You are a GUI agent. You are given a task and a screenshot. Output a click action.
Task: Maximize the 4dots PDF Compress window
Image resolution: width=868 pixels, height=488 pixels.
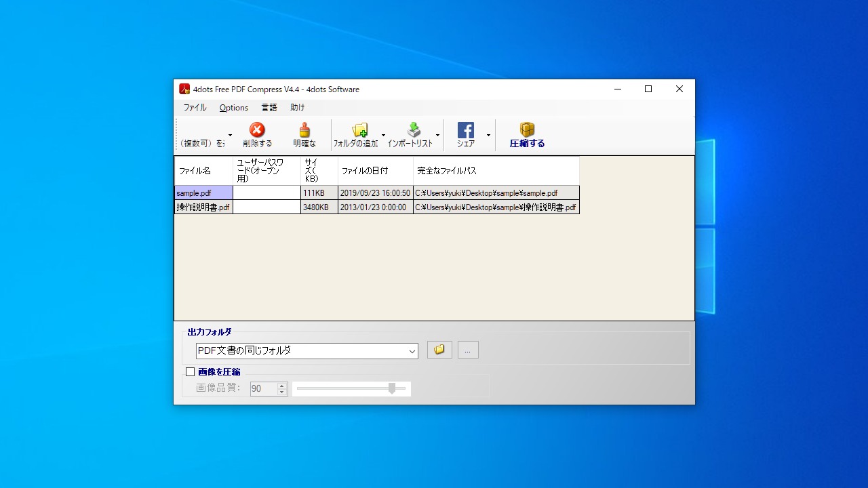click(648, 89)
